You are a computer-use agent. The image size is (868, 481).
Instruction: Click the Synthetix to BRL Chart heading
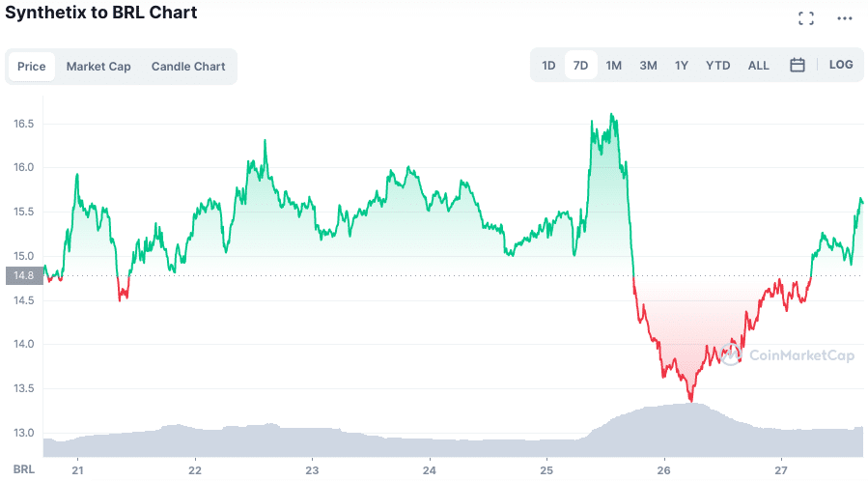pos(101,13)
